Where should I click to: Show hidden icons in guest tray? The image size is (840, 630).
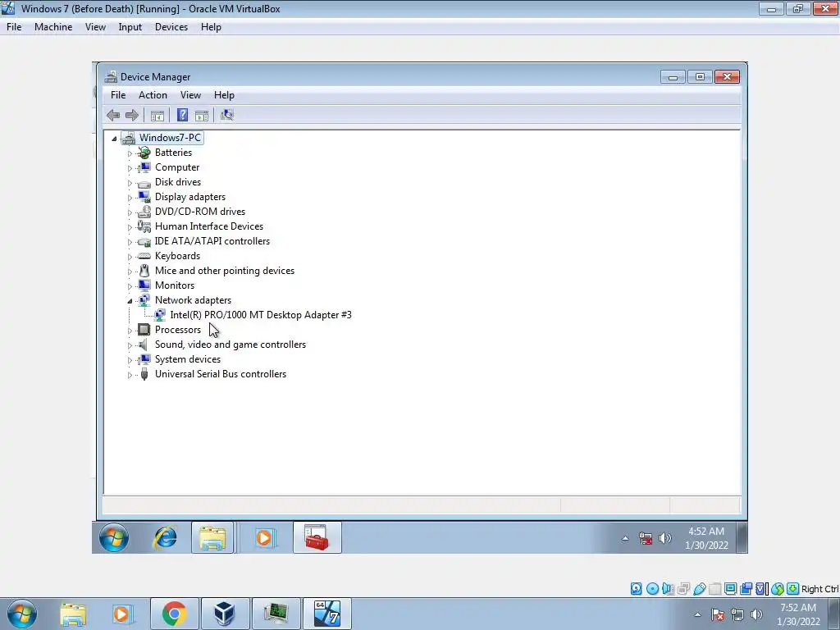tap(624, 538)
